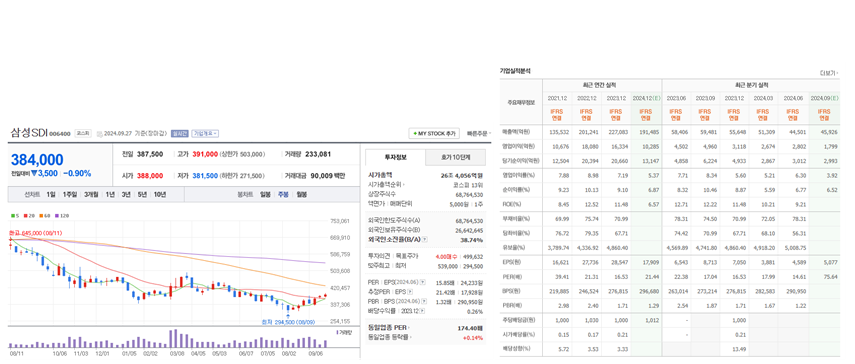Viewport: 855px width, 364px height.
Task: Select the 일봉 daily candle chart
Action: pos(266,195)
